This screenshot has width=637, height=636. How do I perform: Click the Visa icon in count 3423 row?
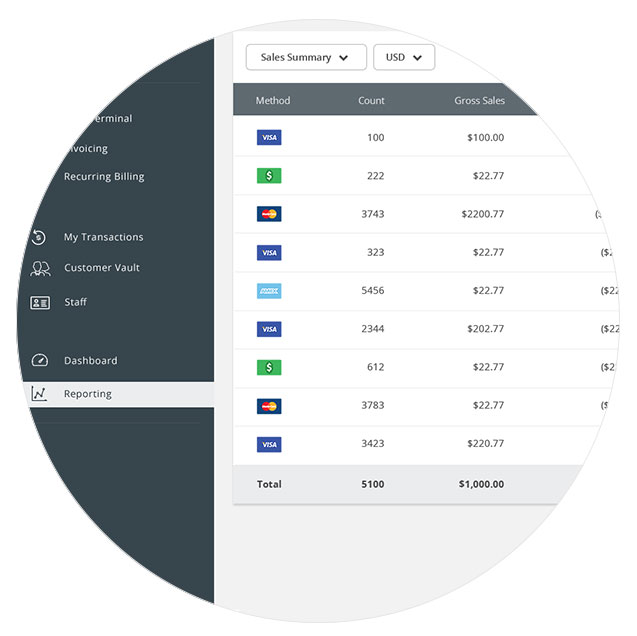click(269, 444)
